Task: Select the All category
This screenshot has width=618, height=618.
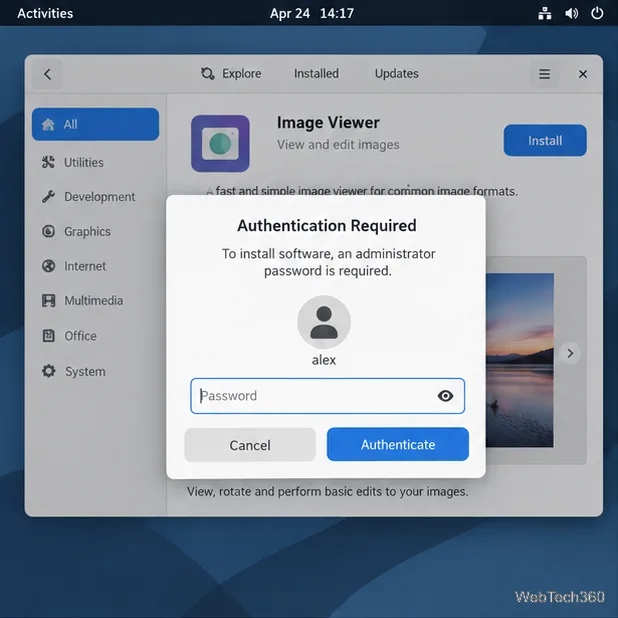Action: pyautogui.click(x=95, y=124)
